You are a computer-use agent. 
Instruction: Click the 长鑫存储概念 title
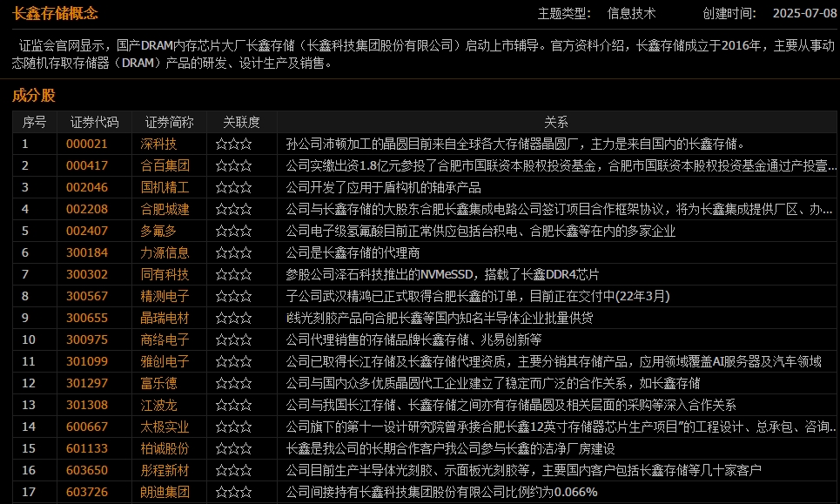point(55,13)
